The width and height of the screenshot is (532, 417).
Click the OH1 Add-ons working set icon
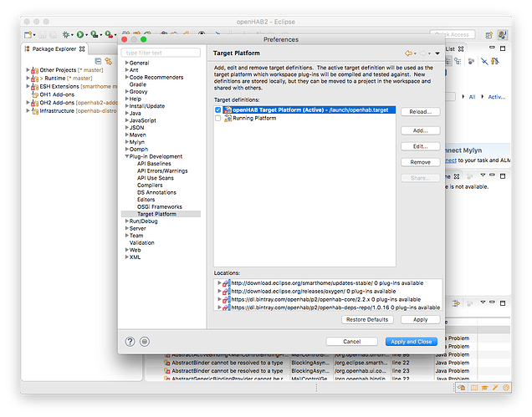pyautogui.click(x=34, y=94)
